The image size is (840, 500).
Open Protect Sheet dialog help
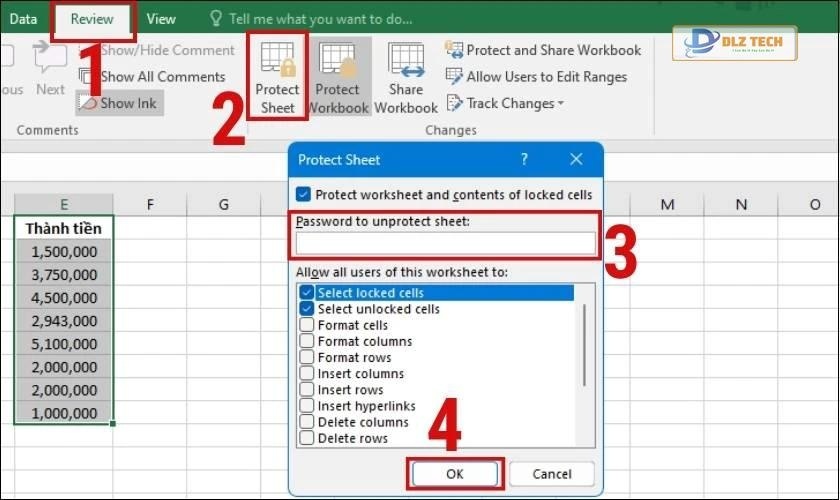pyautogui.click(x=524, y=159)
